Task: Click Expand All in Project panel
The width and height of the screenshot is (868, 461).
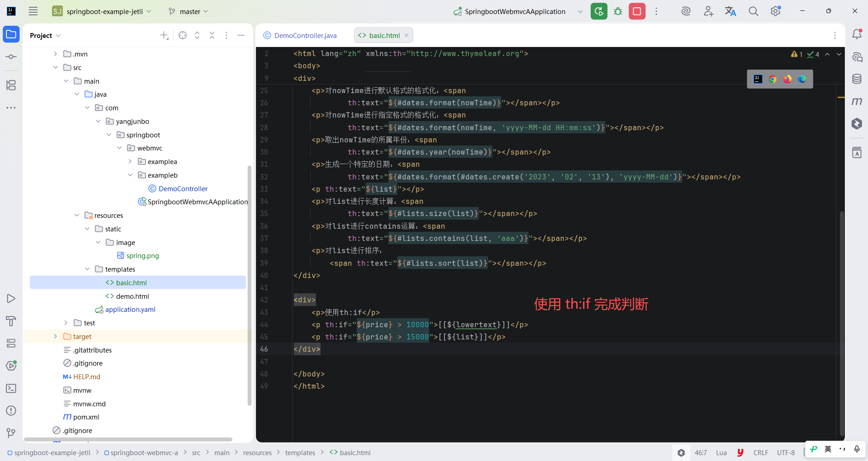Action: click(197, 35)
